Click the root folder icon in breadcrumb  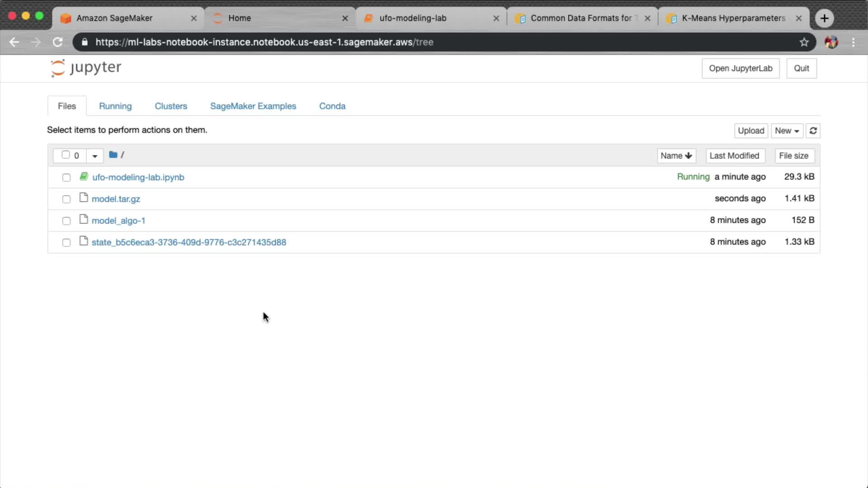pos(113,155)
